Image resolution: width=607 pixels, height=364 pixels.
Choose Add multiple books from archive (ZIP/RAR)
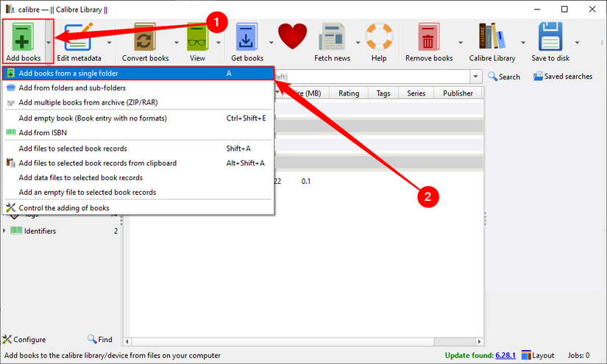coord(138,102)
